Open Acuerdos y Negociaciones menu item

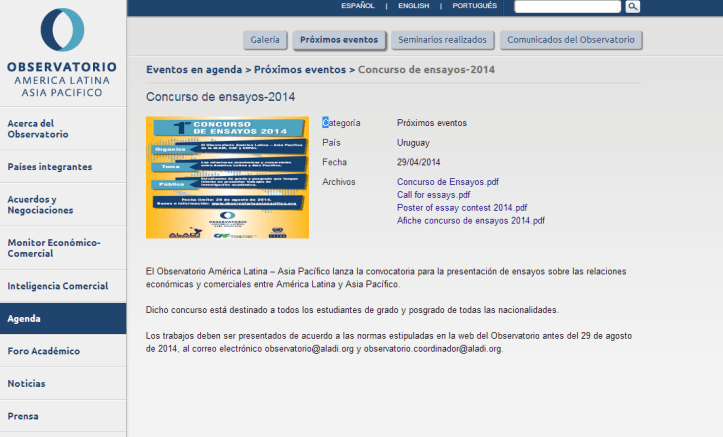[x=63, y=205]
